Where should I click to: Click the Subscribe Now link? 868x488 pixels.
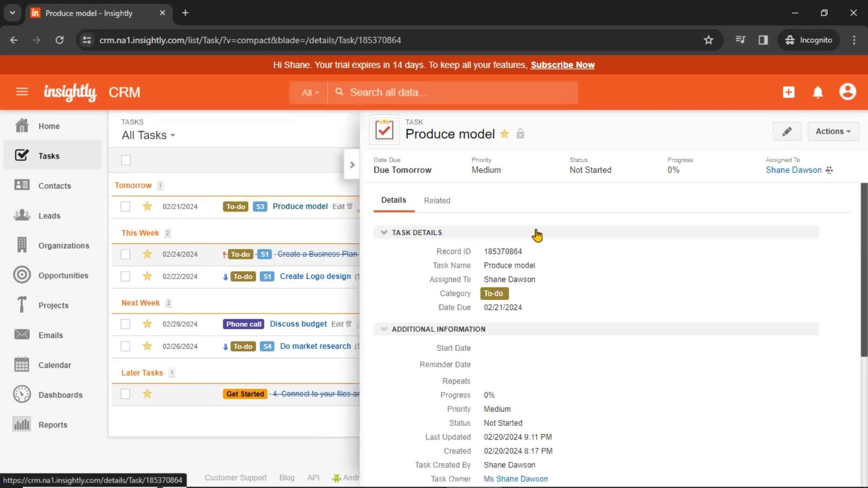tap(563, 65)
